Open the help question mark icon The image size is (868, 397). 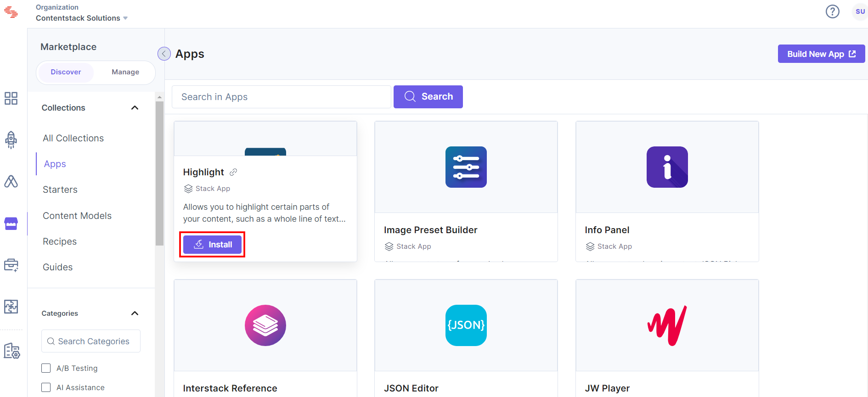[x=833, y=11]
